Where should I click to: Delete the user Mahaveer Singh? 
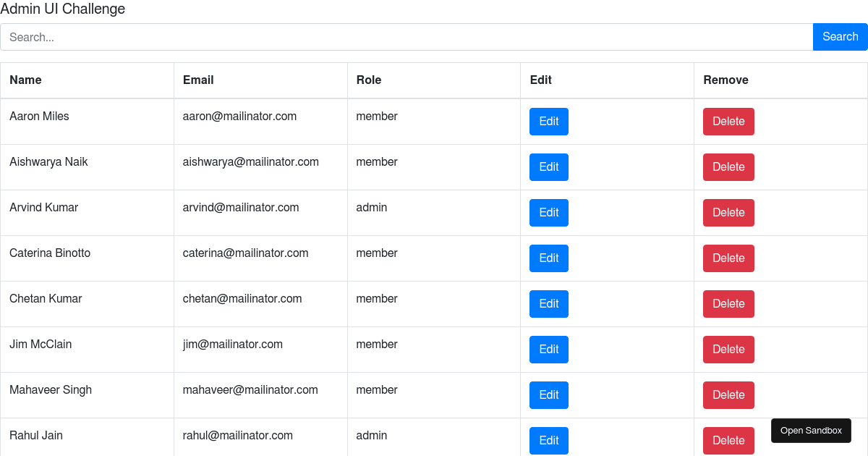[728, 394]
